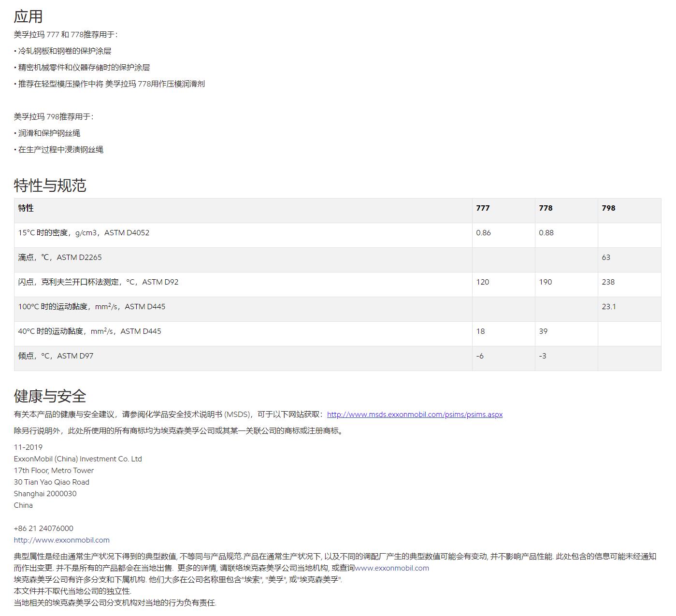Click the bullet 精密机械零件和仪器存储时的保护涂层
Image resolution: width=676 pixels, height=616 pixels.
point(82,68)
